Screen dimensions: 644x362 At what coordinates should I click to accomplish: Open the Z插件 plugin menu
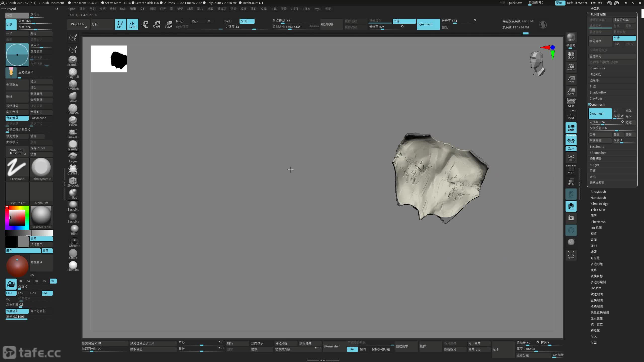click(294, 9)
